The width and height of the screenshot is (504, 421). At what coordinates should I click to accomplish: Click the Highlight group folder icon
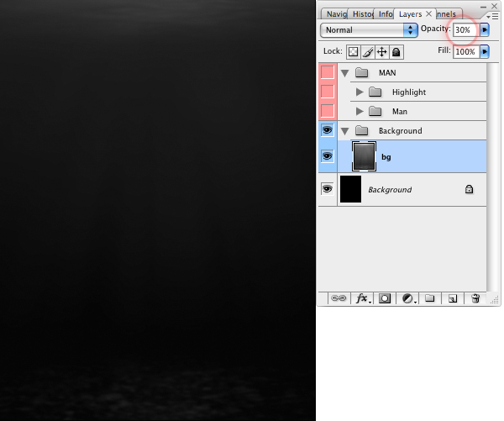[375, 92]
